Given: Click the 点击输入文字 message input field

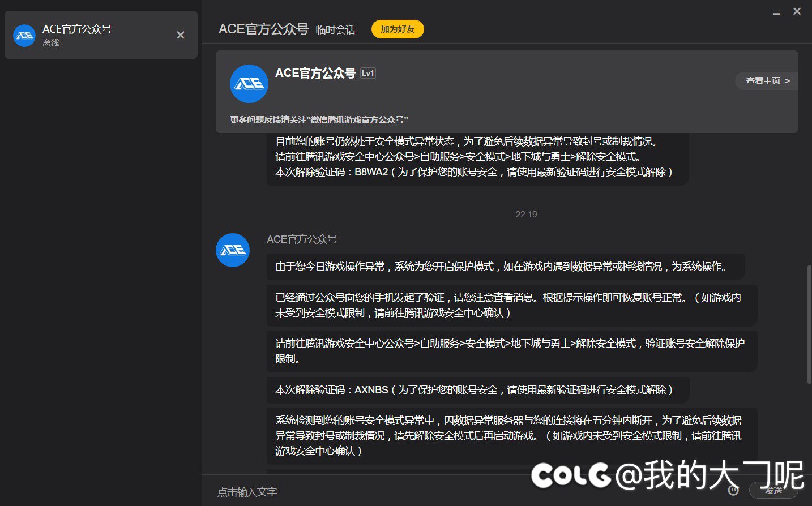Looking at the screenshot, I should click(x=464, y=492).
